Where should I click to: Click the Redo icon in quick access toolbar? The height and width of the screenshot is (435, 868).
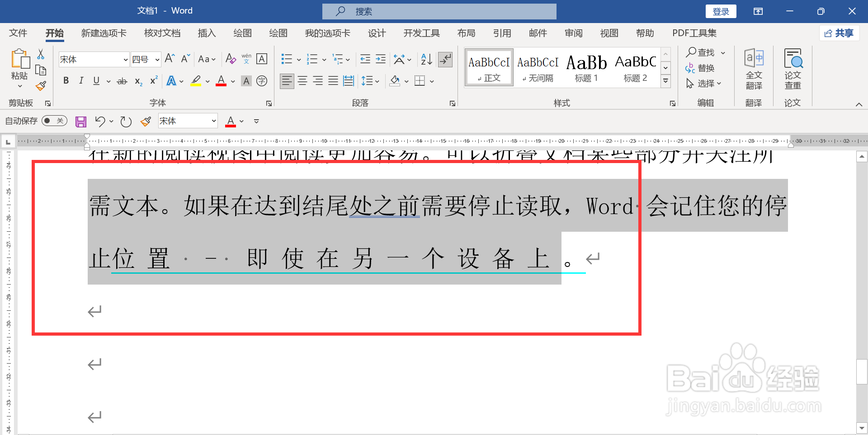coord(126,122)
